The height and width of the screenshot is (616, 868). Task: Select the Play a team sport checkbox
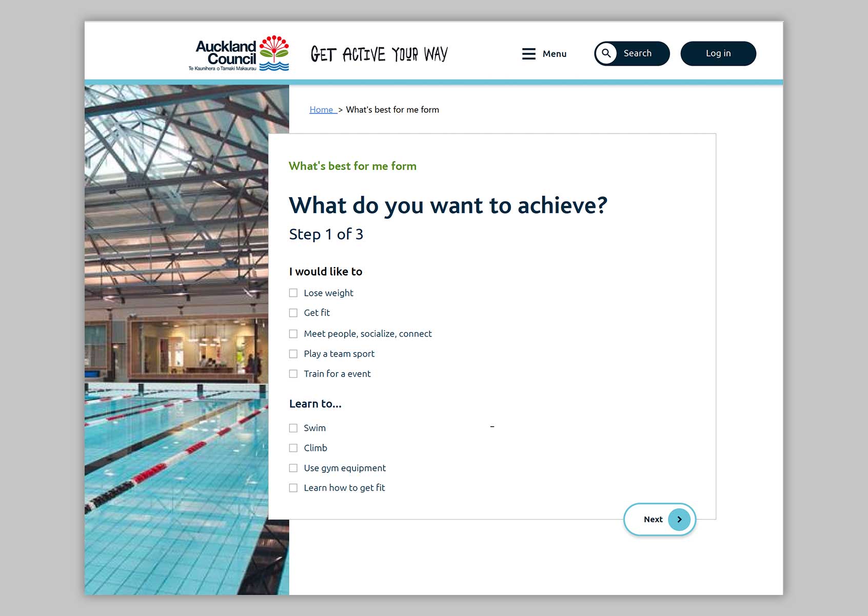[293, 354]
